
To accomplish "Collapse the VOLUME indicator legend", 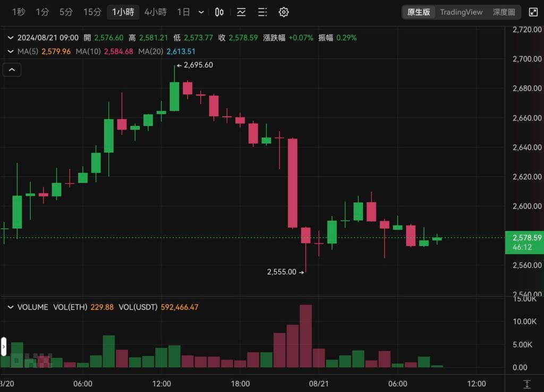I will coord(10,307).
